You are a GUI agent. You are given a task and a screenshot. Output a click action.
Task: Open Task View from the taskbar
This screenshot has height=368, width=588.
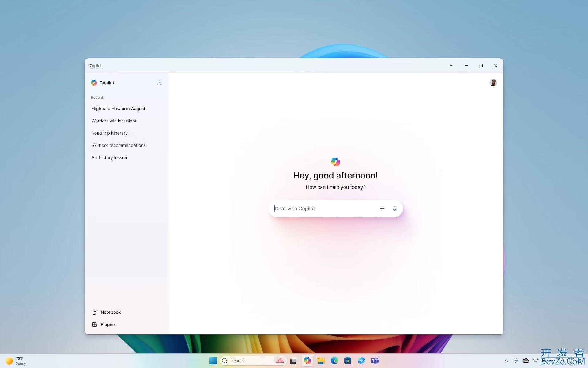click(294, 361)
